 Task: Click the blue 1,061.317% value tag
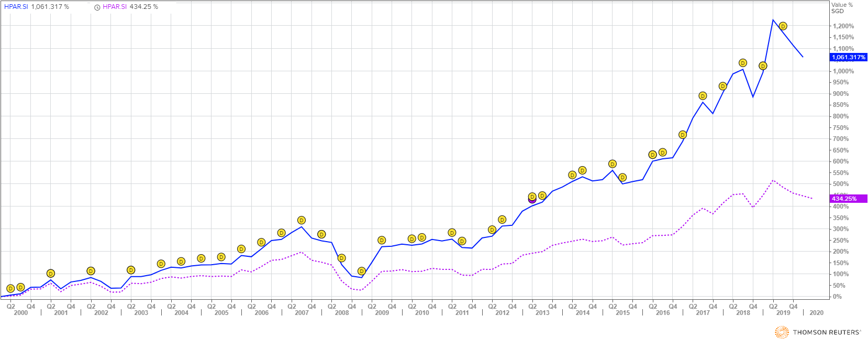tap(849, 57)
